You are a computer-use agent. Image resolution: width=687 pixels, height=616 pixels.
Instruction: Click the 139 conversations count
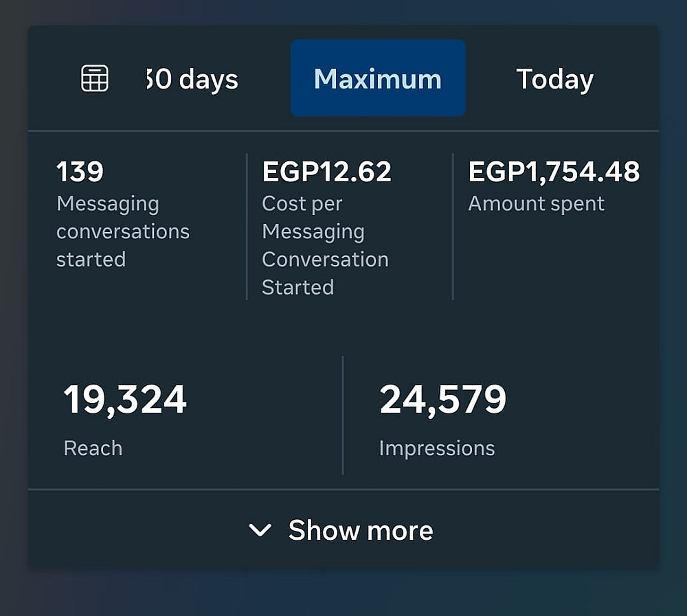click(x=80, y=172)
